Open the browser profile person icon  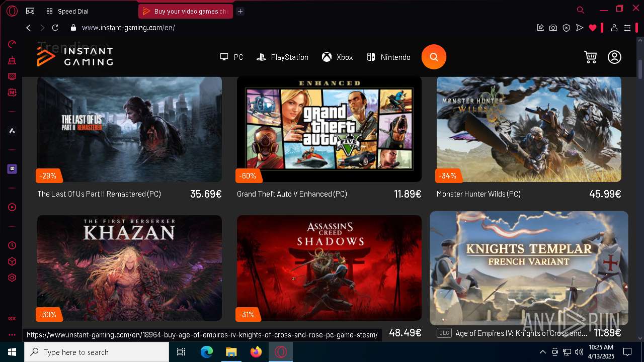pos(614,28)
